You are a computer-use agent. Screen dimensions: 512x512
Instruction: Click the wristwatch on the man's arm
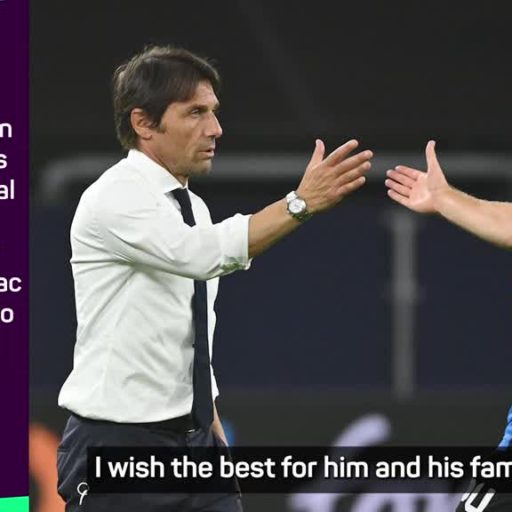click(x=297, y=206)
